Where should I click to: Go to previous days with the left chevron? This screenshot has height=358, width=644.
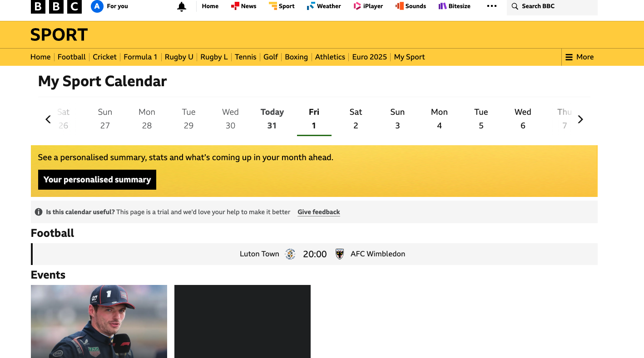[x=48, y=119]
